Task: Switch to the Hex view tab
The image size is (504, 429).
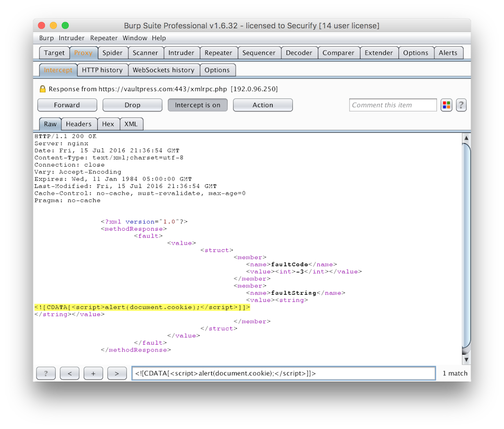Action: pos(108,124)
